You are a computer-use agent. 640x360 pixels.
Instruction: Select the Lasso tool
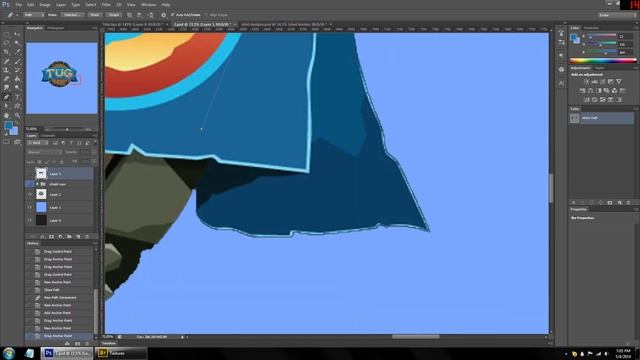coord(7,43)
